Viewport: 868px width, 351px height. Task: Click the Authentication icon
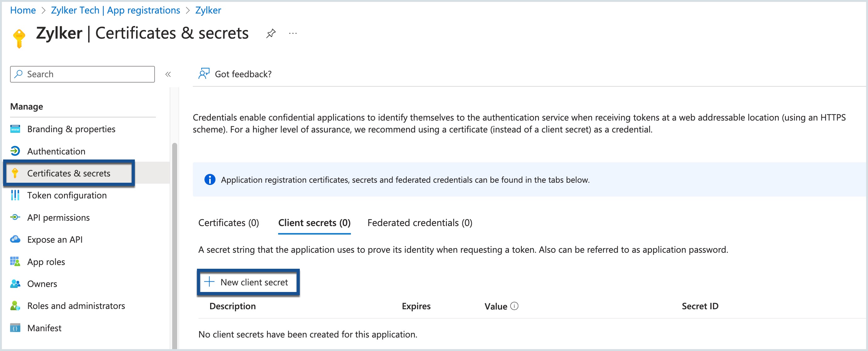pos(15,151)
